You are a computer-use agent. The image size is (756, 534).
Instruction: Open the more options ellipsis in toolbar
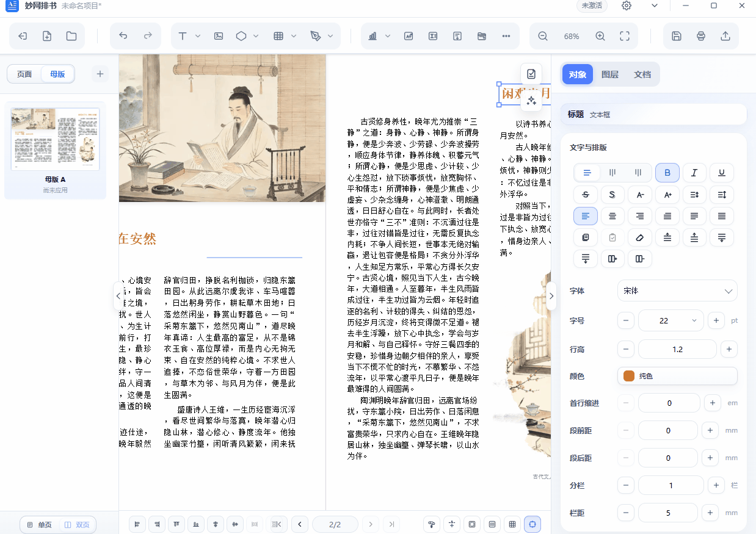(x=506, y=36)
